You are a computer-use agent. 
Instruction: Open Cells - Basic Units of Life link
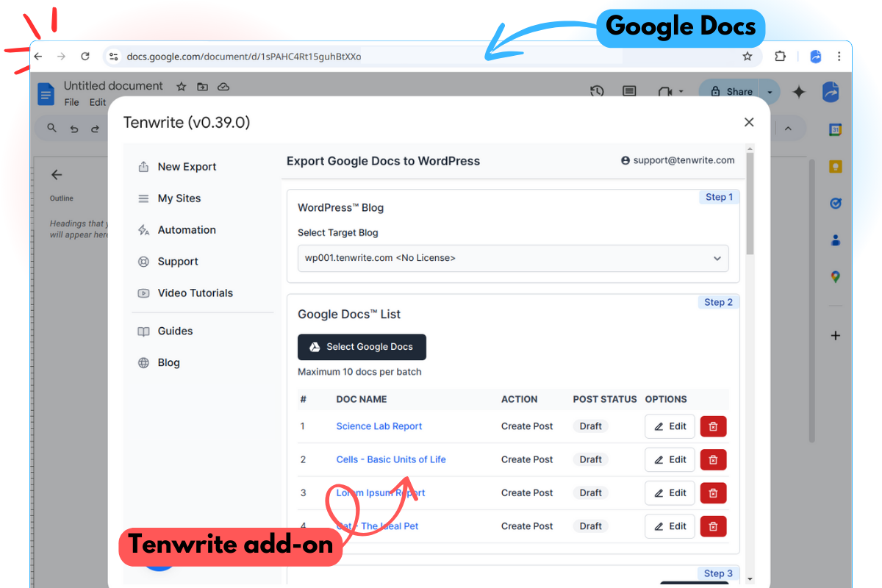pos(391,459)
